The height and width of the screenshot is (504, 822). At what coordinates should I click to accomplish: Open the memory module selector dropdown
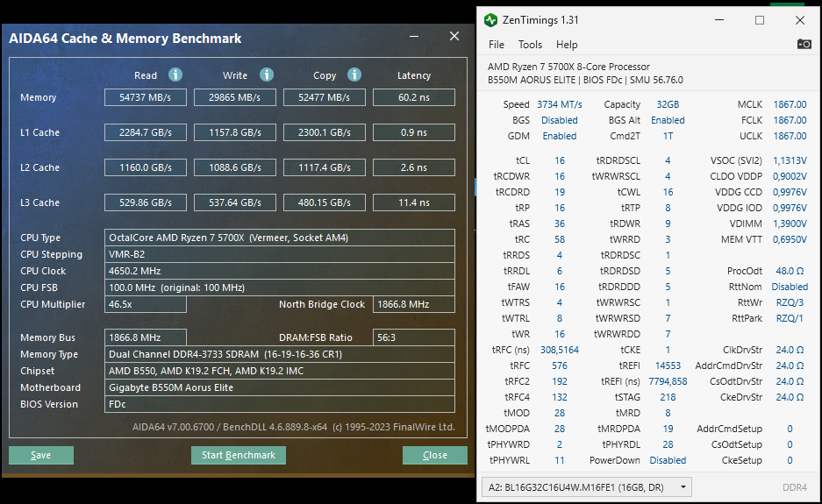587,487
